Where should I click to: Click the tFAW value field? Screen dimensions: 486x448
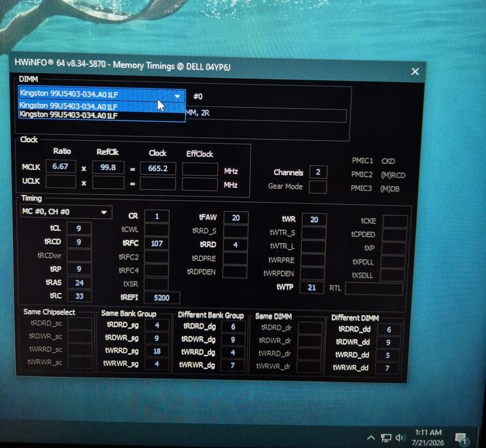click(x=236, y=218)
